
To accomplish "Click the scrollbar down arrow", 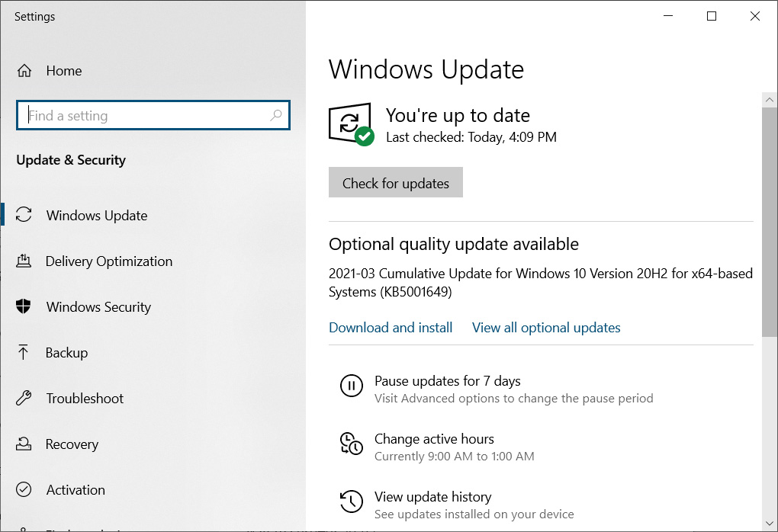I will tap(769, 524).
